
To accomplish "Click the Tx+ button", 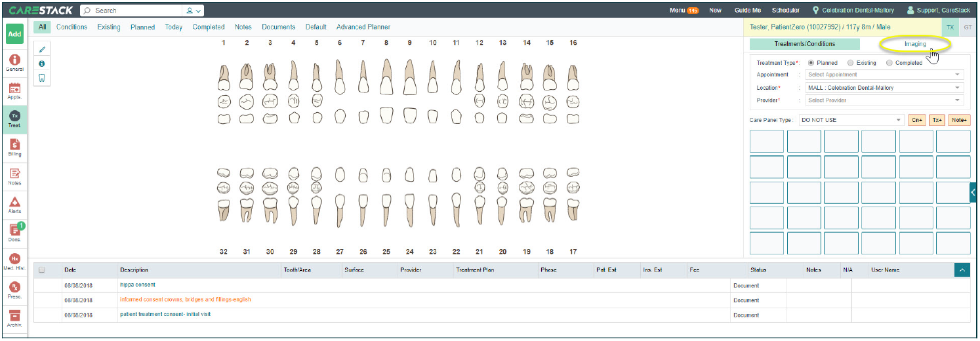I will click(937, 120).
